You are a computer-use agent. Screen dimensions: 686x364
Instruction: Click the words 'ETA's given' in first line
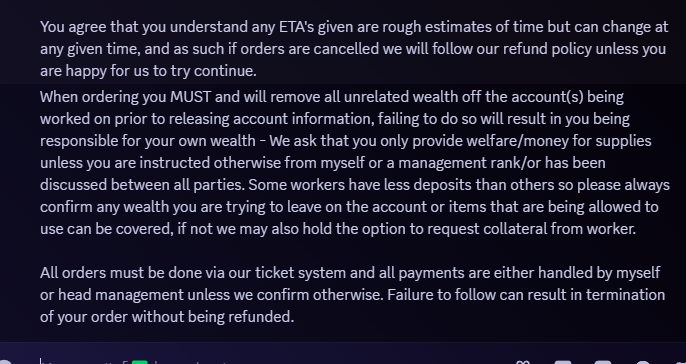[x=316, y=27]
